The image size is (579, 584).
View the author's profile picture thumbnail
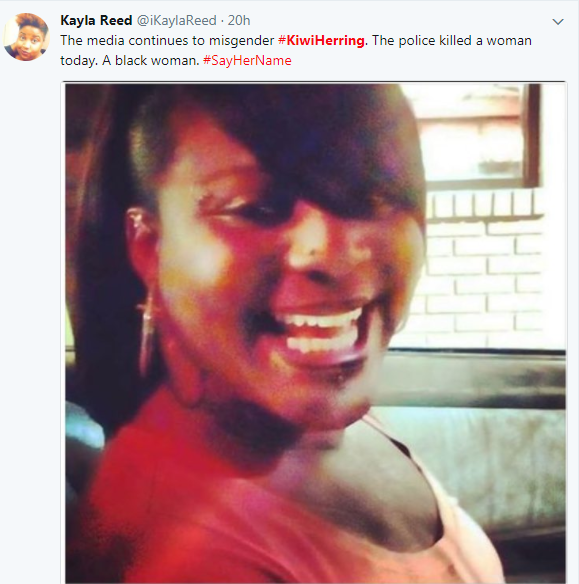coord(26,36)
